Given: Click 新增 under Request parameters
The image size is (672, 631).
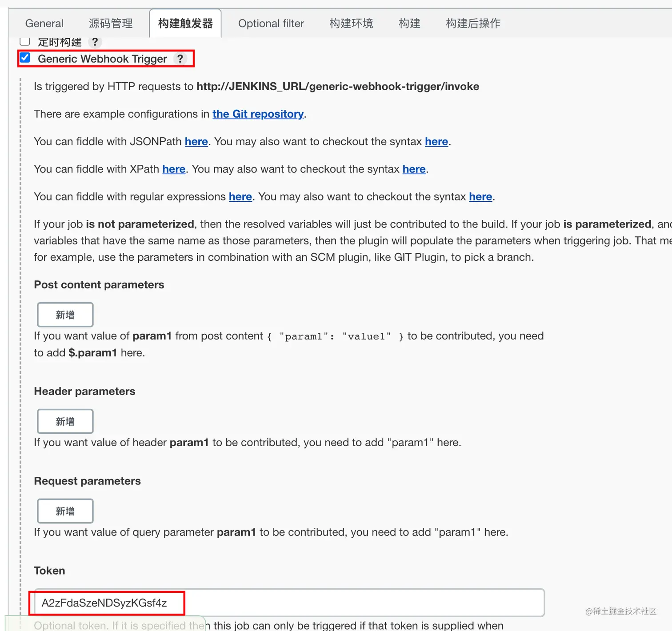Looking at the screenshot, I should click(x=65, y=511).
